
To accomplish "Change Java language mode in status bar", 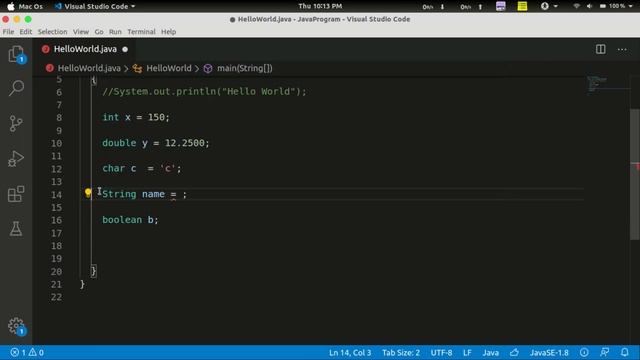I will (x=491, y=352).
